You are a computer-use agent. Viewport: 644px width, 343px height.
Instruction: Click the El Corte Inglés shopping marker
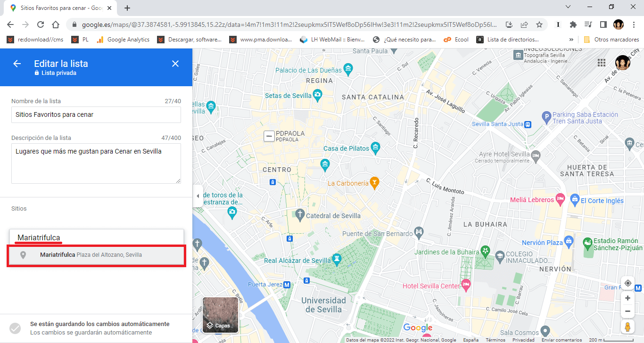[x=574, y=199]
